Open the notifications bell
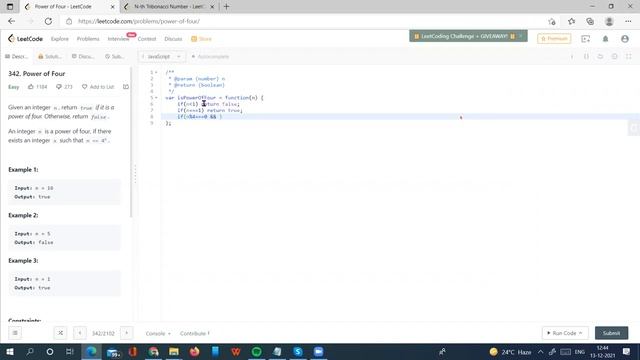 pos(605,39)
